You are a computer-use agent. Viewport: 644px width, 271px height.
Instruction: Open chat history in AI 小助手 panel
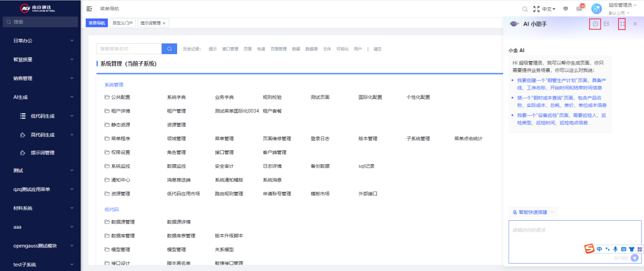[595, 24]
